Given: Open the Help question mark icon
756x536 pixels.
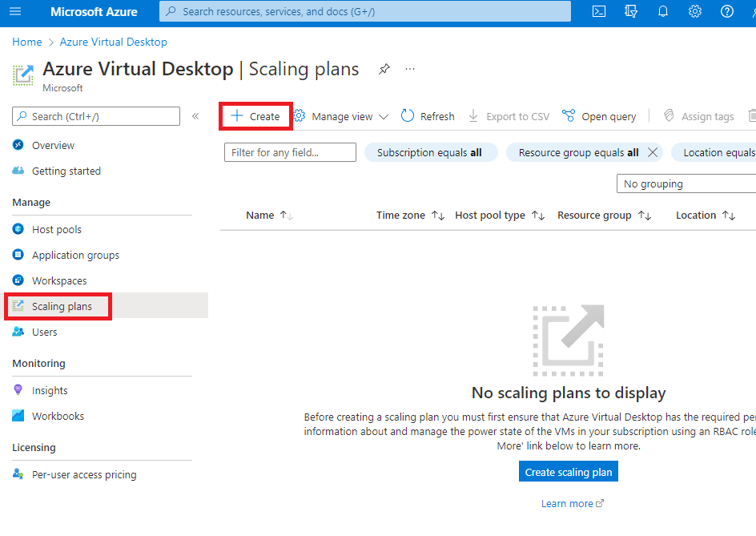Looking at the screenshot, I should coord(727,12).
